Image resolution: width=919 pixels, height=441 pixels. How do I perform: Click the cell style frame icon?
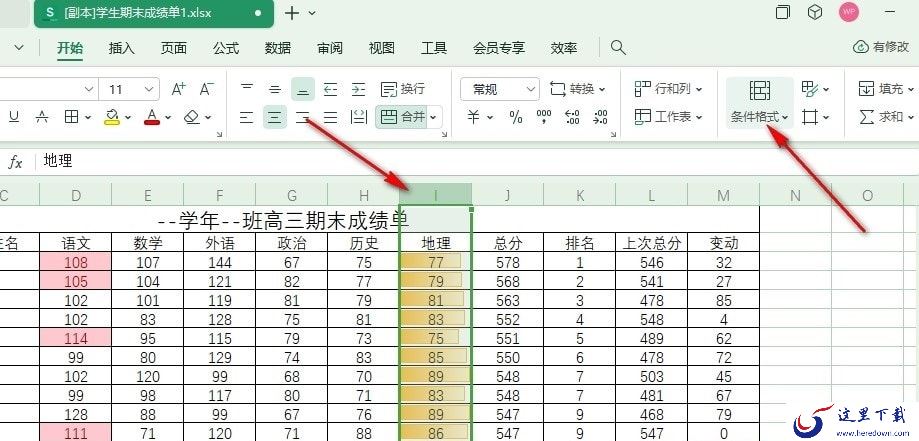click(810, 117)
